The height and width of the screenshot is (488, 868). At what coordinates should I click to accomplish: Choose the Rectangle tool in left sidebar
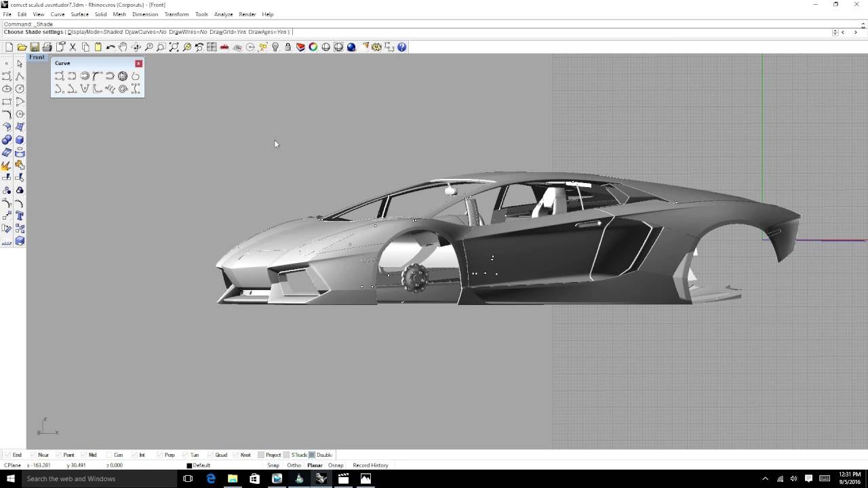(x=7, y=102)
